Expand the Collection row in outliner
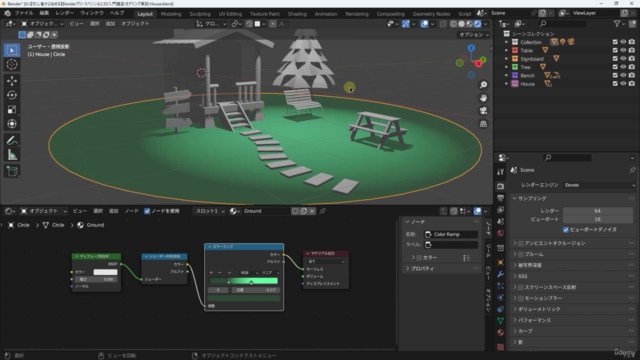Screen dimensions: 640x360 tap(507, 42)
